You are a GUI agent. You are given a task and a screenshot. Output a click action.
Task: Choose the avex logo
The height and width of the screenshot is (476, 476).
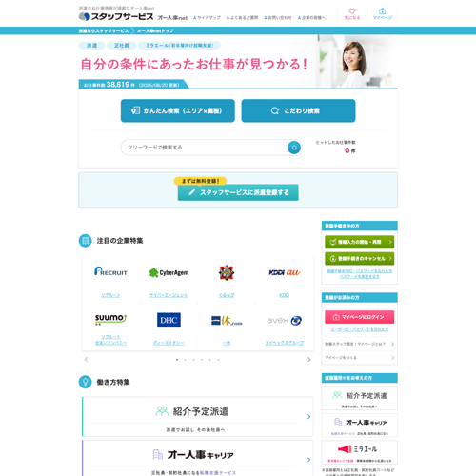pyautogui.click(x=285, y=321)
